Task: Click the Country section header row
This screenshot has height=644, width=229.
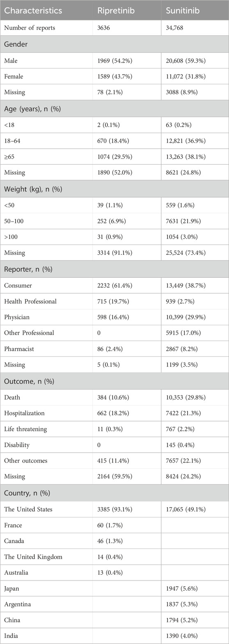Action: [x=114, y=493]
